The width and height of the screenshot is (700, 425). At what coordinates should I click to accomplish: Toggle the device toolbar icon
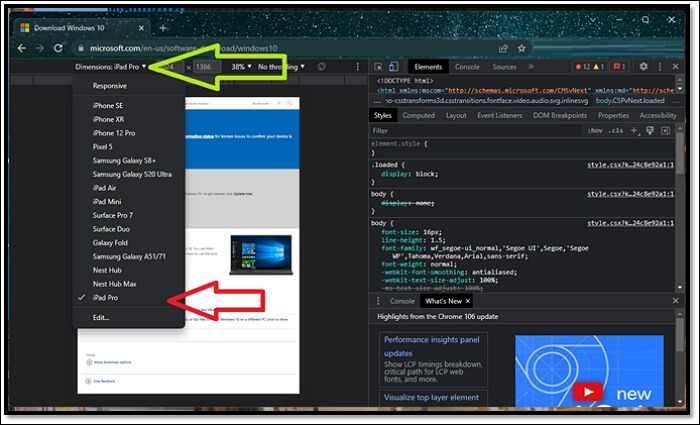pyautogui.click(x=393, y=67)
